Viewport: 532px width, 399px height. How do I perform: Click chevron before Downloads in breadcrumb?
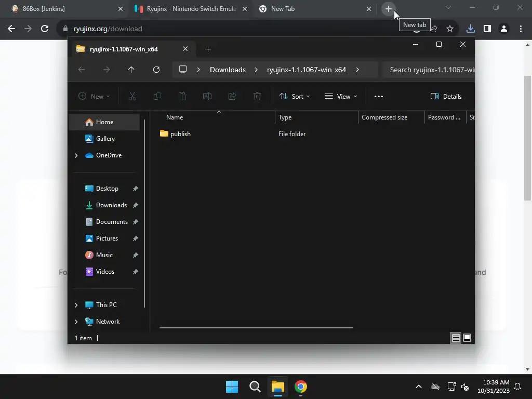click(198, 70)
